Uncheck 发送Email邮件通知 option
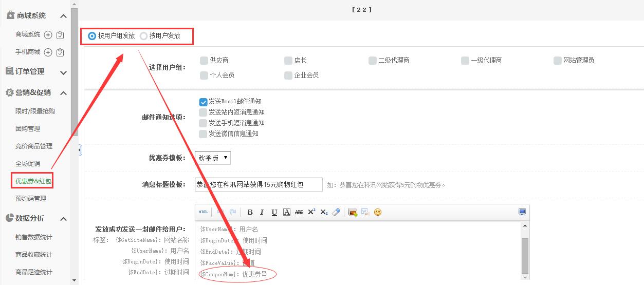644x285 pixels. pos(204,102)
